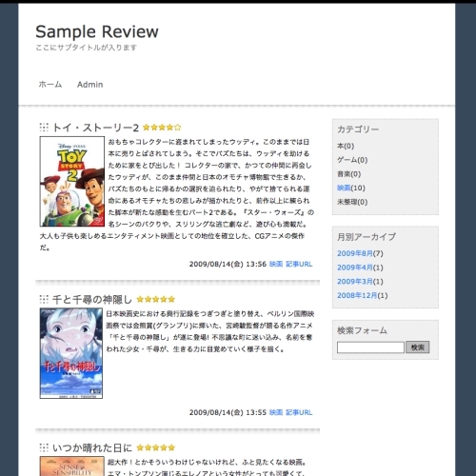Open the Sense and Sensibility cover thumbnail
Screen dimensions: 476x476
click(72, 466)
